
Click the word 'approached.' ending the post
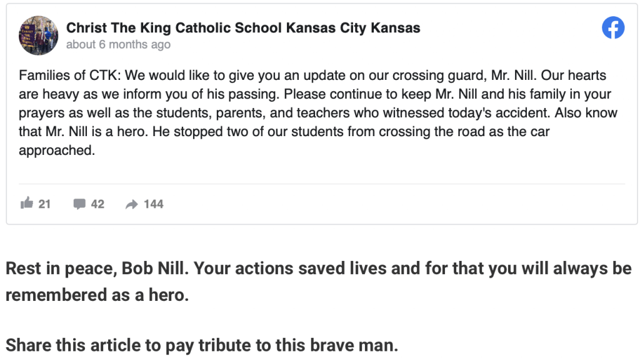(57, 150)
